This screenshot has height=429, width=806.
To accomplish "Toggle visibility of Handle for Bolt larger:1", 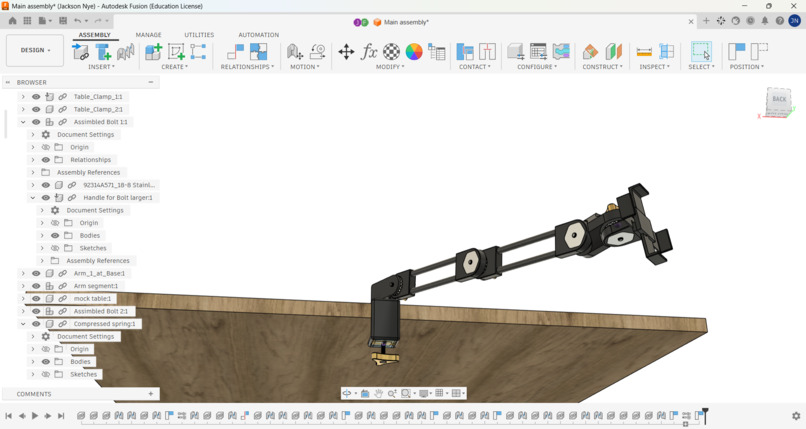I will point(46,198).
